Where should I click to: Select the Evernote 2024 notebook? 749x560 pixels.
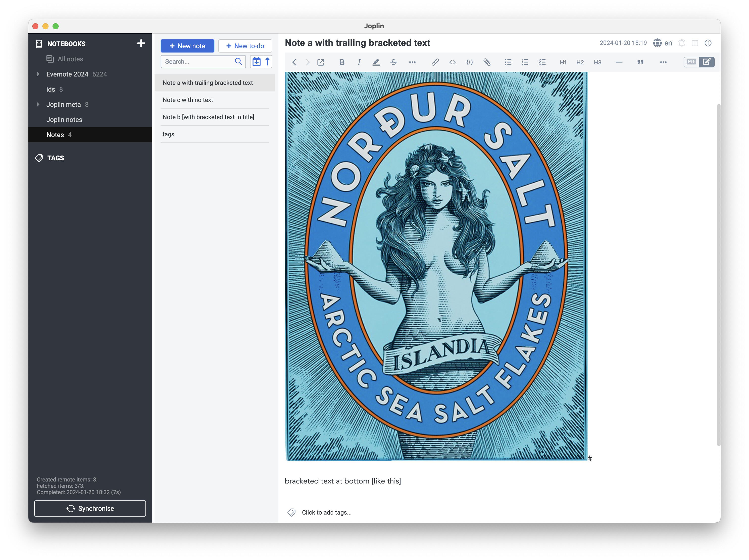coord(67,74)
